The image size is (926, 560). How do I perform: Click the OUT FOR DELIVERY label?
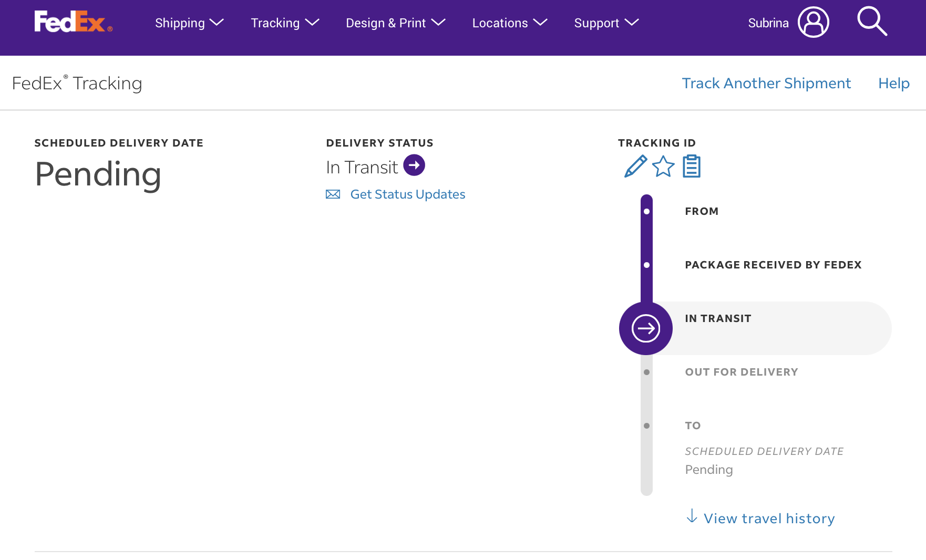[742, 372]
